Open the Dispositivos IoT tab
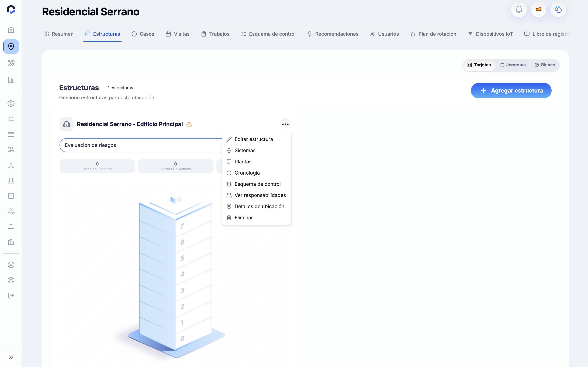The width and height of the screenshot is (588, 367). click(490, 34)
